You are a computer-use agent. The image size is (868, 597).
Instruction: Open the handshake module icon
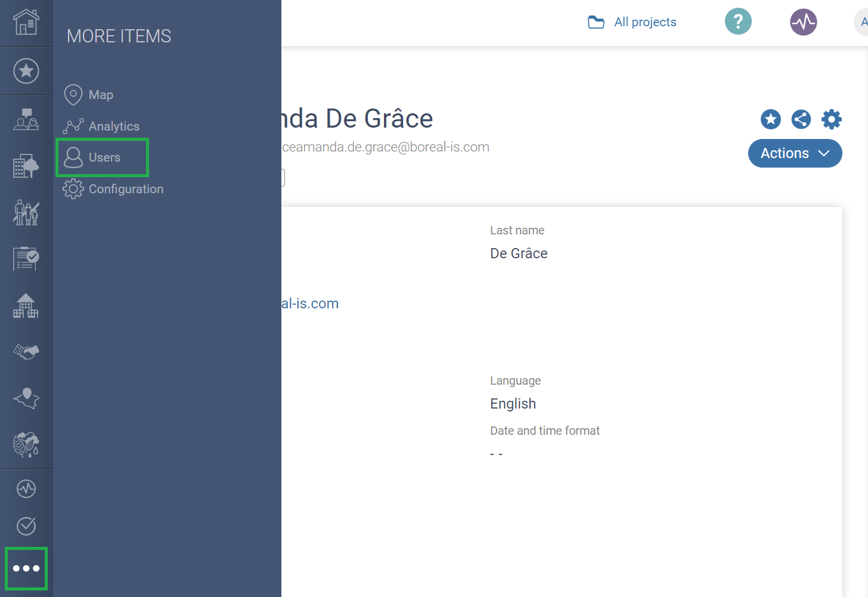tap(26, 352)
